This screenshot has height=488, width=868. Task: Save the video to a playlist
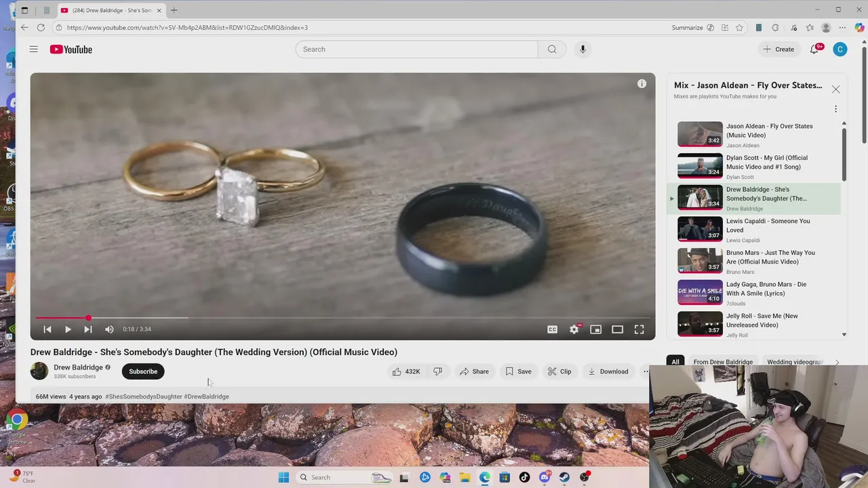pyautogui.click(x=518, y=371)
